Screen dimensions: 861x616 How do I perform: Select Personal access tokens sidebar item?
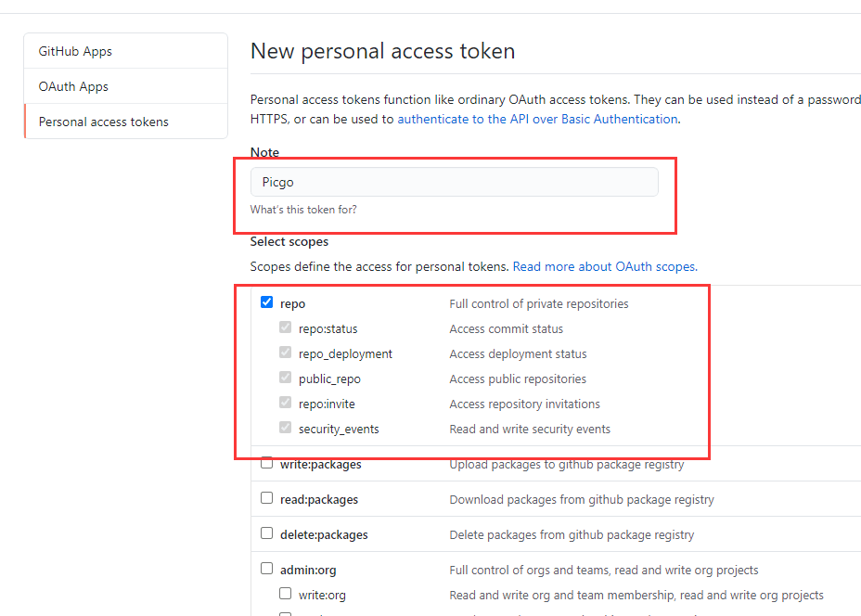pyautogui.click(x=103, y=122)
